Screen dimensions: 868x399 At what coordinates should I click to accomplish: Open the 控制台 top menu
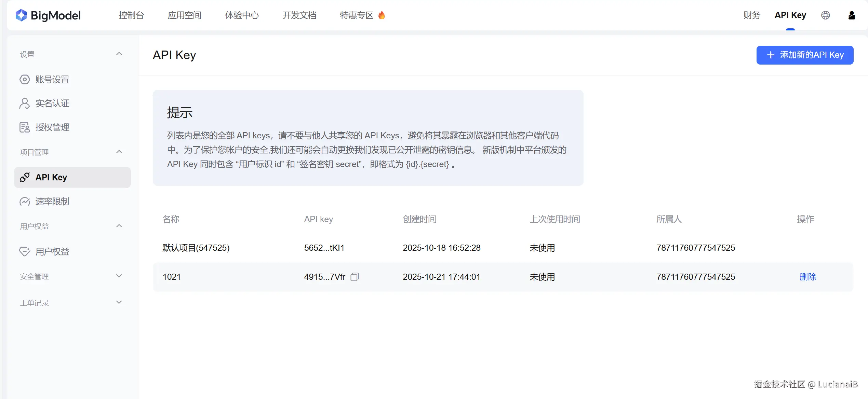pyautogui.click(x=131, y=15)
